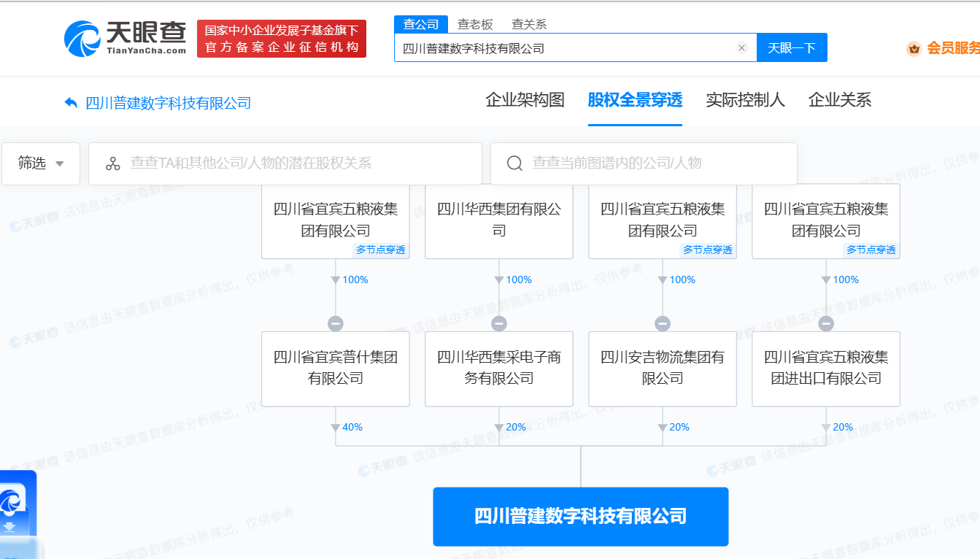Click the VIP crown icon near 会员服务
The height and width of the screenshot is (559, 980).
pos(914,49)
